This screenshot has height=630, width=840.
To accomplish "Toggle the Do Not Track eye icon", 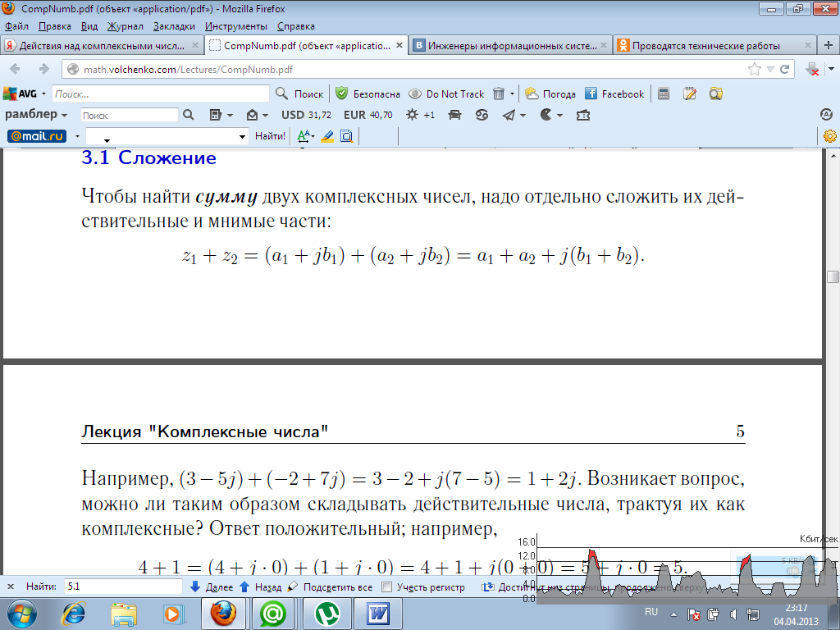I will [414, 94].
